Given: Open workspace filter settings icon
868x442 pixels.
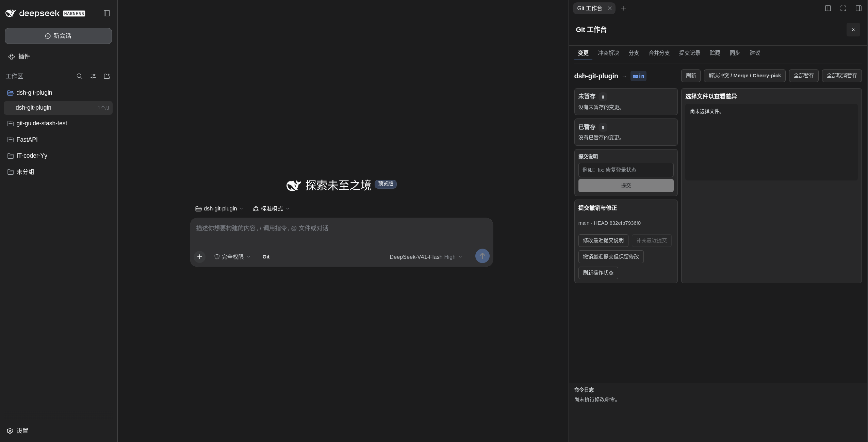Looking at the screenshot, I should (x=93, y=76).
